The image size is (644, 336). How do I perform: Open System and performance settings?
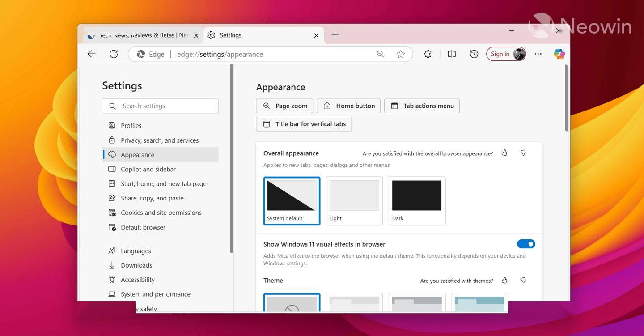click(x=160, y=294)
